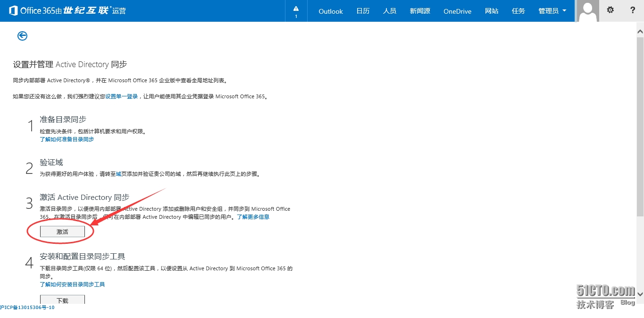Viewport: 644px width, 318px height.
Task: Open the 设置单一登录 link
Action: [122, 96]
